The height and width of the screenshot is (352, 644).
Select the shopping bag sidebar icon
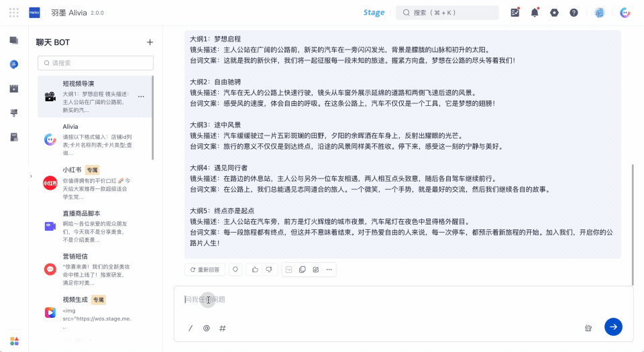(14, 137)
